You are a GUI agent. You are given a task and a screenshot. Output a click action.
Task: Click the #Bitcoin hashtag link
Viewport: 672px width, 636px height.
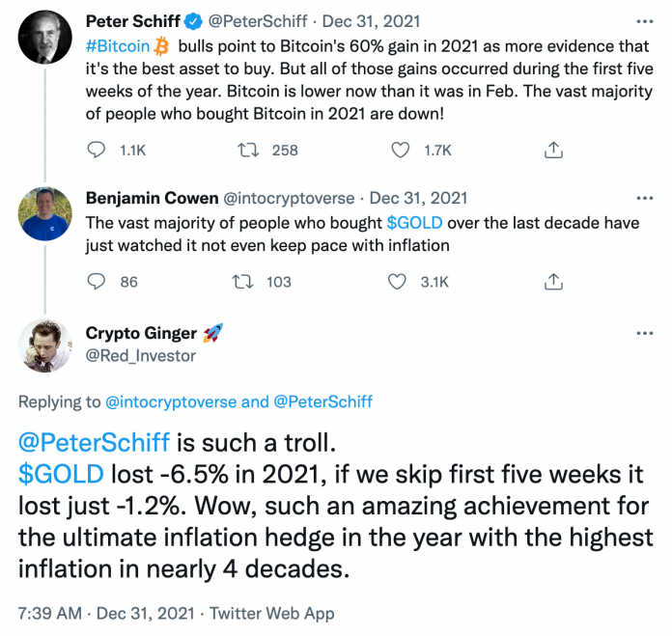tap(117, 45)
